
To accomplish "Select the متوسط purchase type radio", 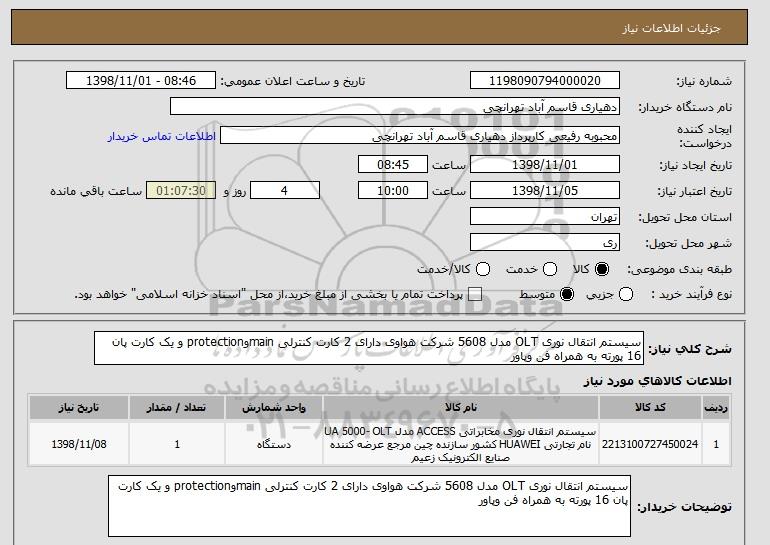I will 567,294.
